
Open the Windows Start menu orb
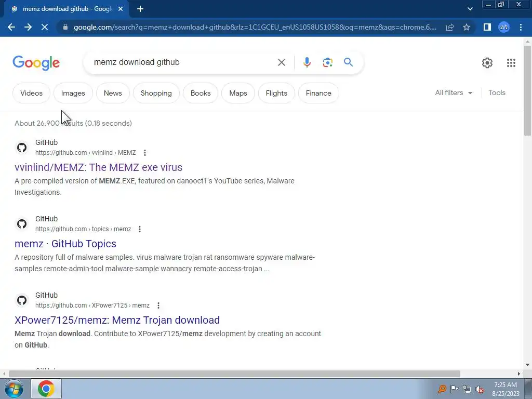pos(14,389)
